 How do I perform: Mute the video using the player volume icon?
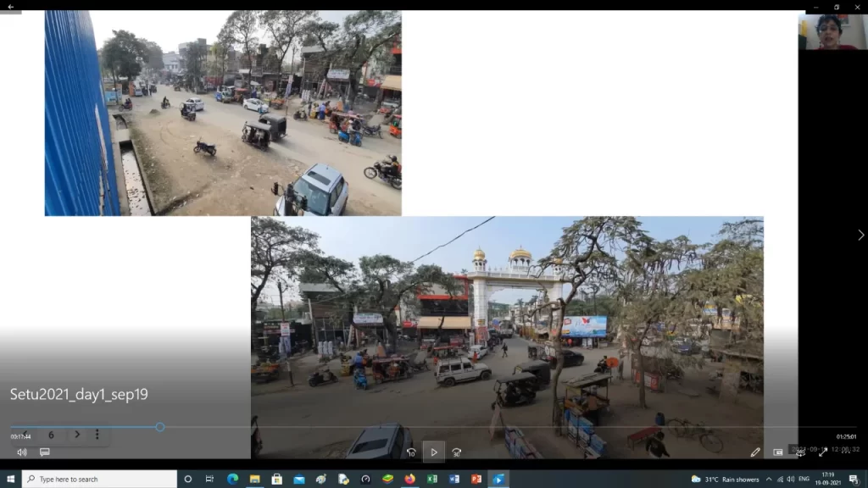coord(21,452)
